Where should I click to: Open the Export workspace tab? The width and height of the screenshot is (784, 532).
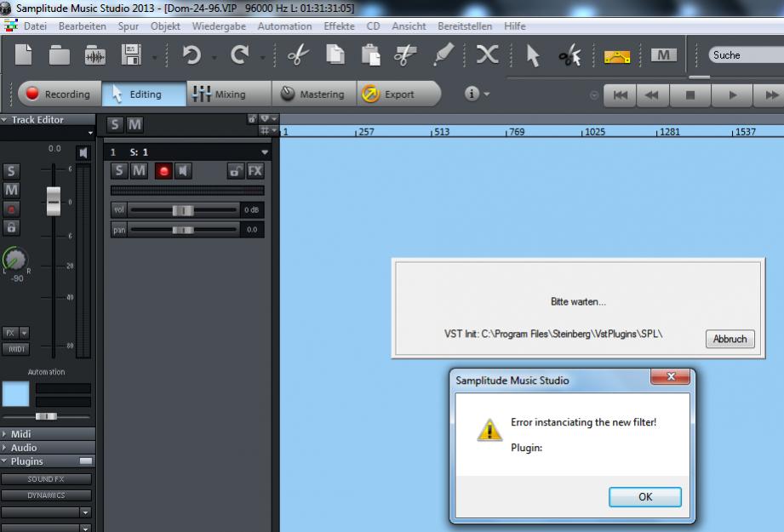pyautogui.click(x=399, y=94)
